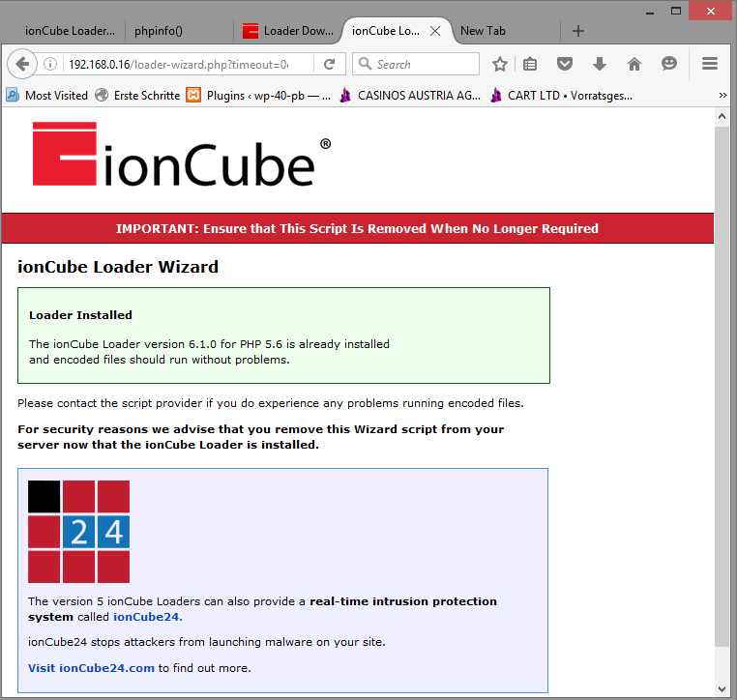Expand the bookmarks toolbar overflow chevron
The width and height of the screenshot is (737, 700).
click(x=722, y=95)
